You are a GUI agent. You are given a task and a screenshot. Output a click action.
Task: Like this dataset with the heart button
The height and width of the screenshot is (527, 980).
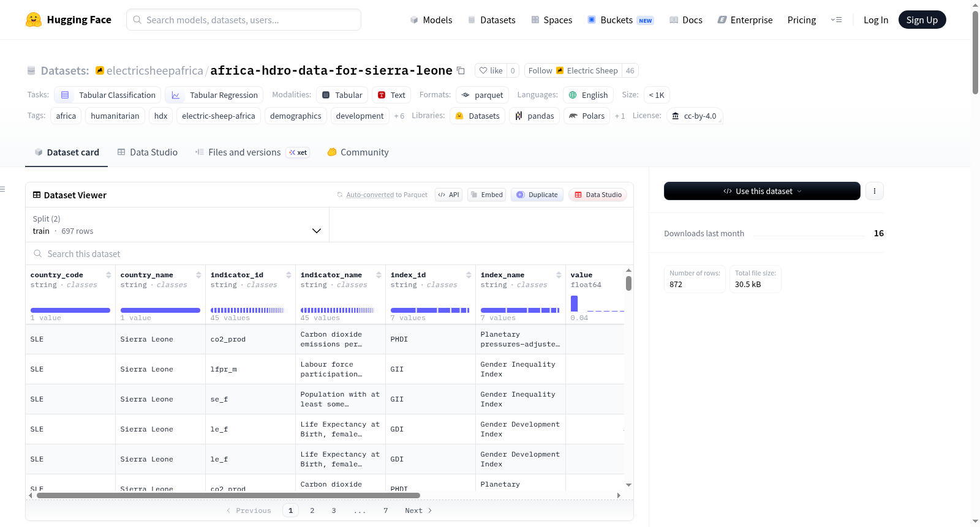491,70
